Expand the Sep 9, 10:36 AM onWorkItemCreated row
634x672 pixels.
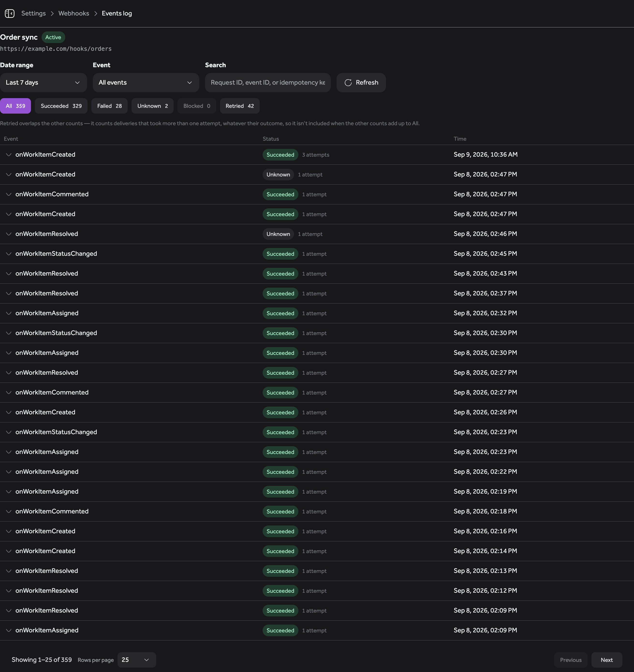click(9, 154)
